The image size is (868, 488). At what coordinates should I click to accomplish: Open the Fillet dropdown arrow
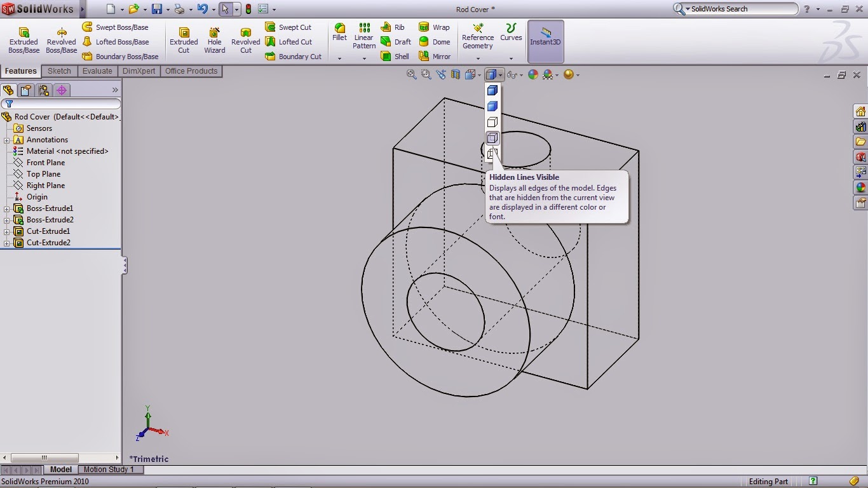[340, 58]
